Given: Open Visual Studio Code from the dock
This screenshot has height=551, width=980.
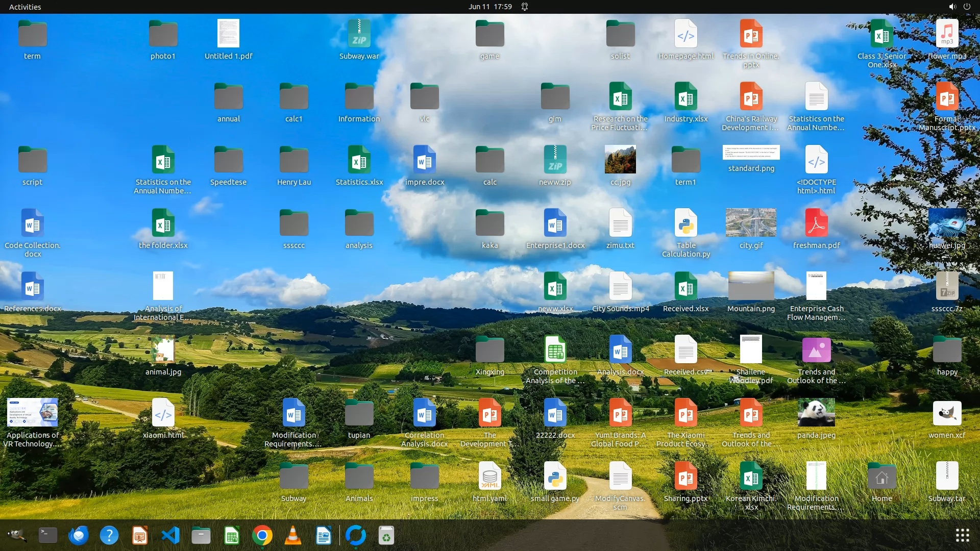Looking at the screenshot, I should coord(170,535).
